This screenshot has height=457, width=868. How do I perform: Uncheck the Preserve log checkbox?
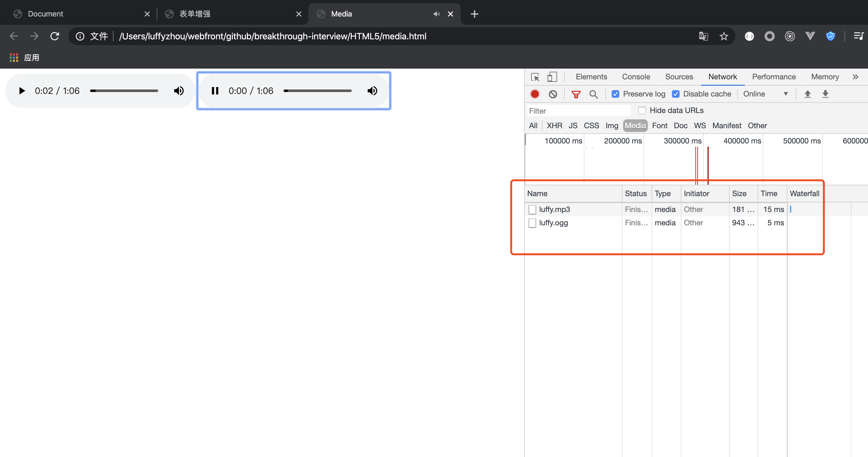point(615,94)
